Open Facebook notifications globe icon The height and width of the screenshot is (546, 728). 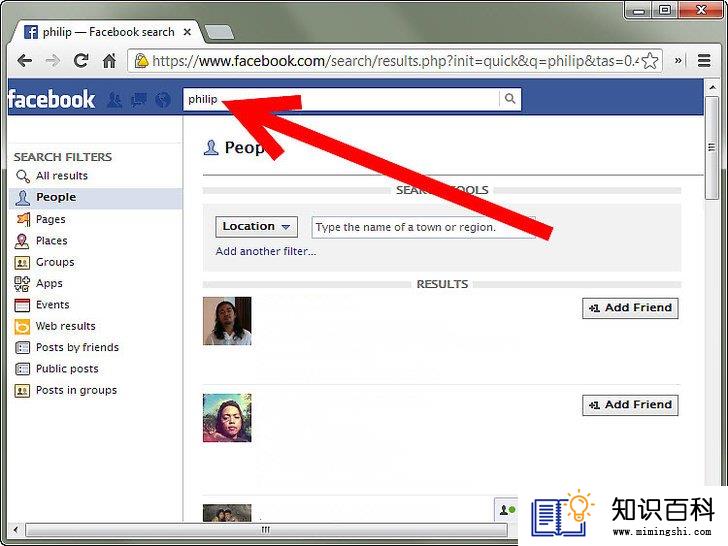[163, 99]
